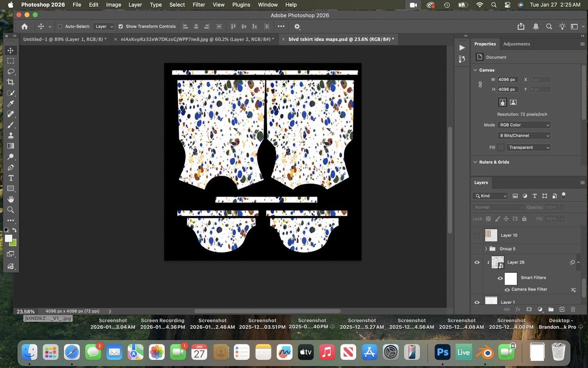
Task: Expand the Group 5 folder
Action: pos(486,249)
